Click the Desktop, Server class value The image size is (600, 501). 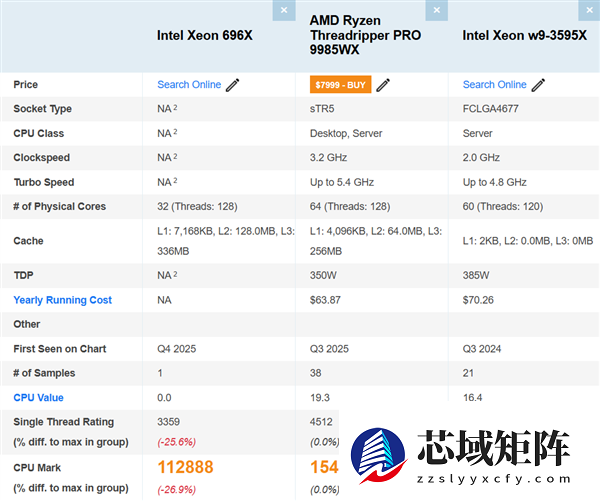[x=346, y=133]
